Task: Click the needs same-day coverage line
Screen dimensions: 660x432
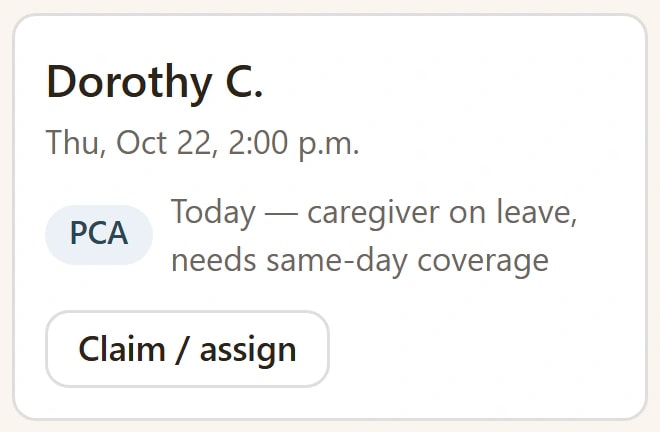Action: coord(360,261)
